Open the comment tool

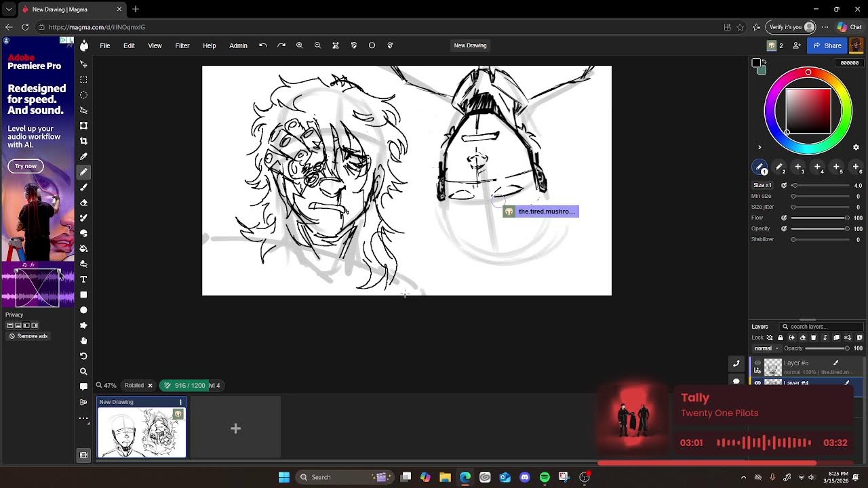(83, 387)
